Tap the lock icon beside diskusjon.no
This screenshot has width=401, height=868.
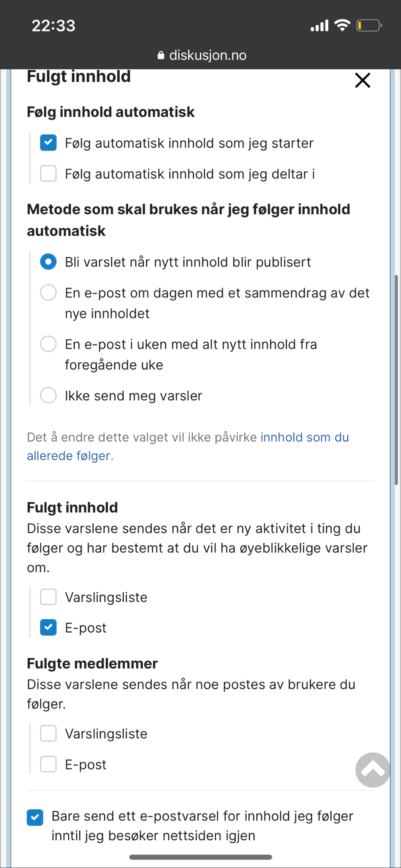point(161,55)
